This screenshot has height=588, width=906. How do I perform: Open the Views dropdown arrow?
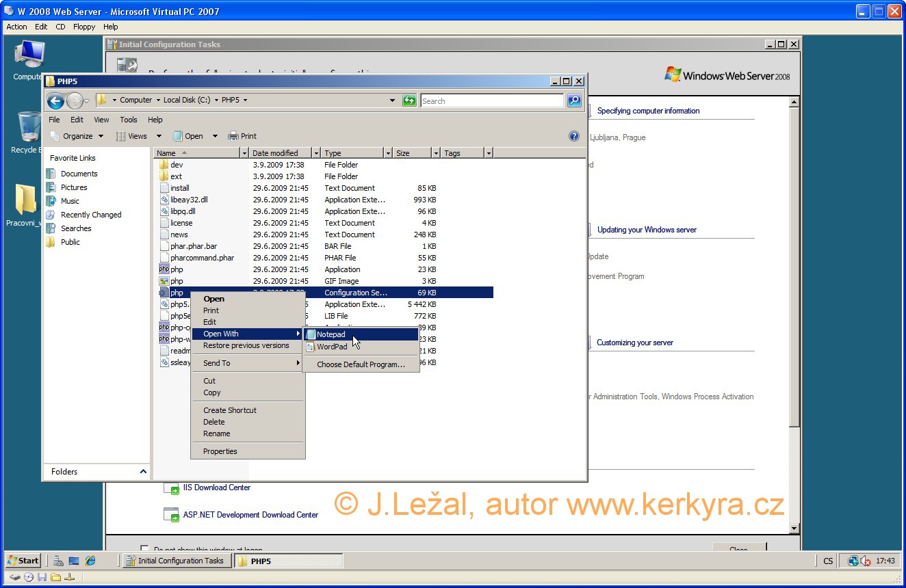tap(159, 136)
